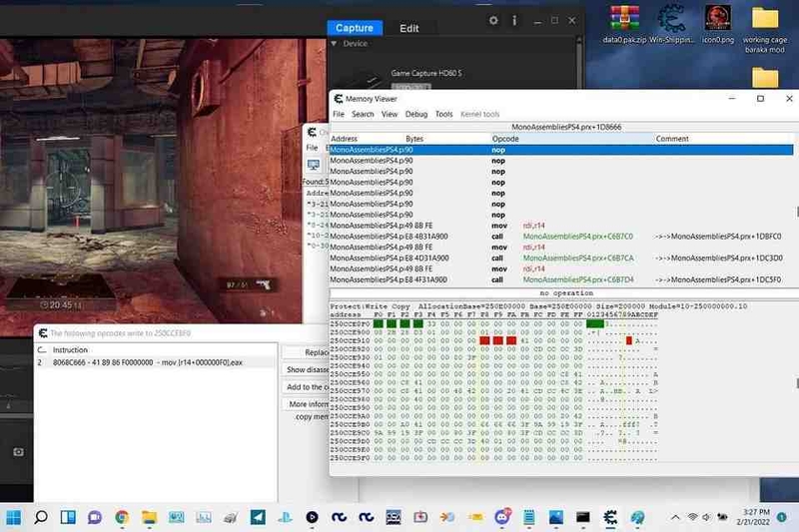The height and width of the screenshot is (532, 799).
Task: Launch Google Chrome from taskbar
Action: (x=122, y=518)
